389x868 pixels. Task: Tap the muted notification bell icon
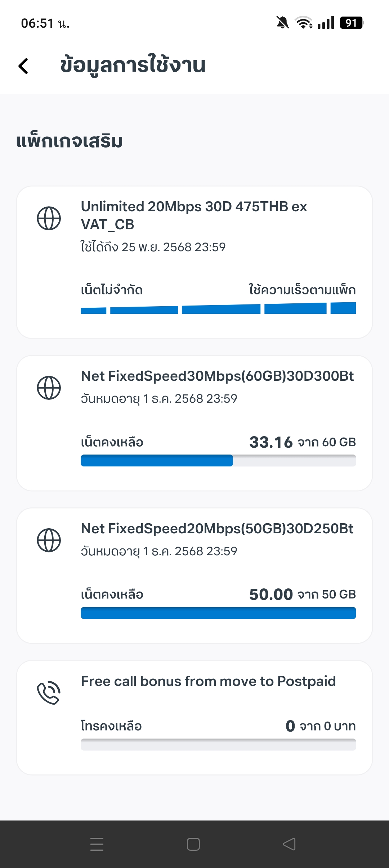[x=283, y=23]
